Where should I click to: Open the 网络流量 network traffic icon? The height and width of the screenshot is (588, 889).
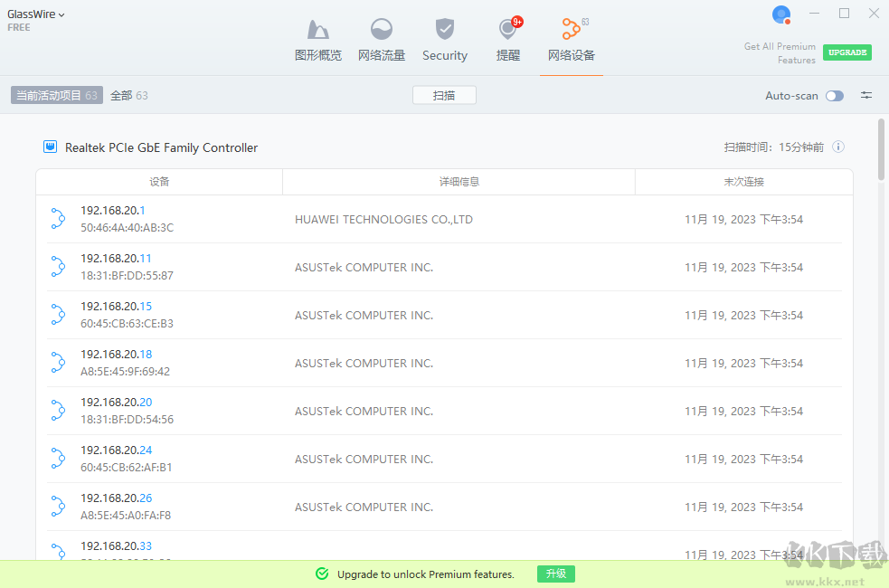point(382,30)
